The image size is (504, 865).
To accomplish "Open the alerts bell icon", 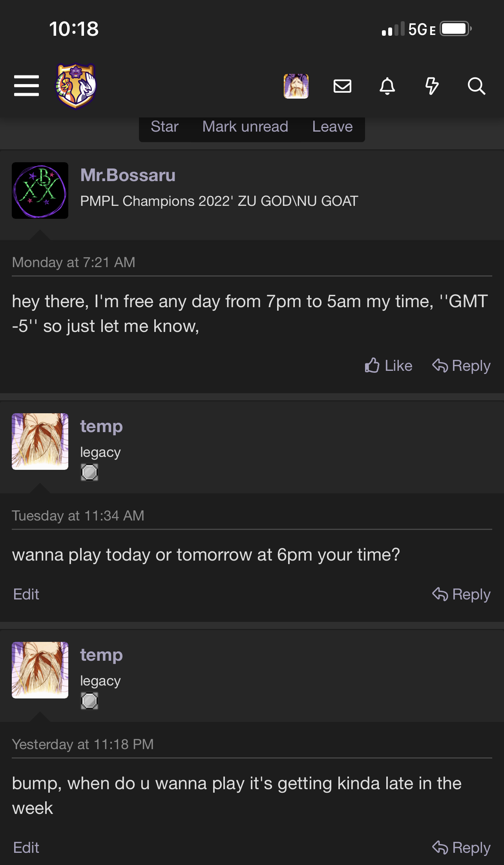I will point(387,86).
